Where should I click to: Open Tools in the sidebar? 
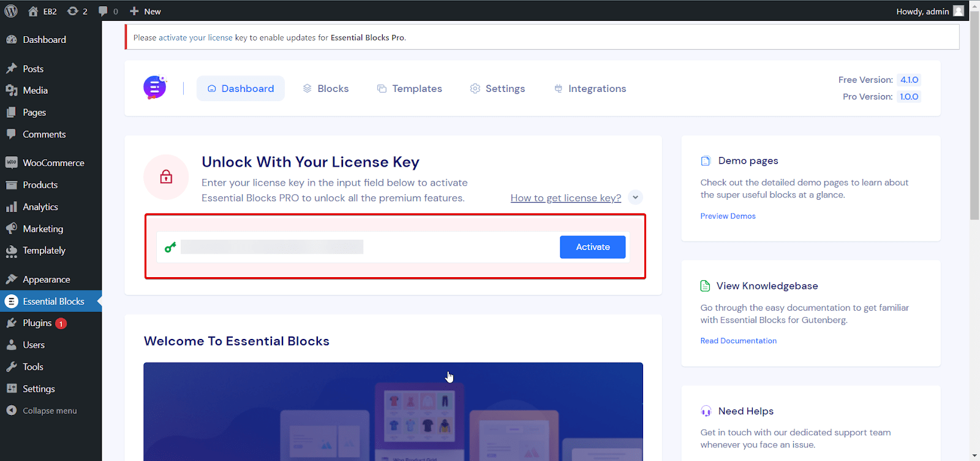pyautogui.click(x=50, y=367)
